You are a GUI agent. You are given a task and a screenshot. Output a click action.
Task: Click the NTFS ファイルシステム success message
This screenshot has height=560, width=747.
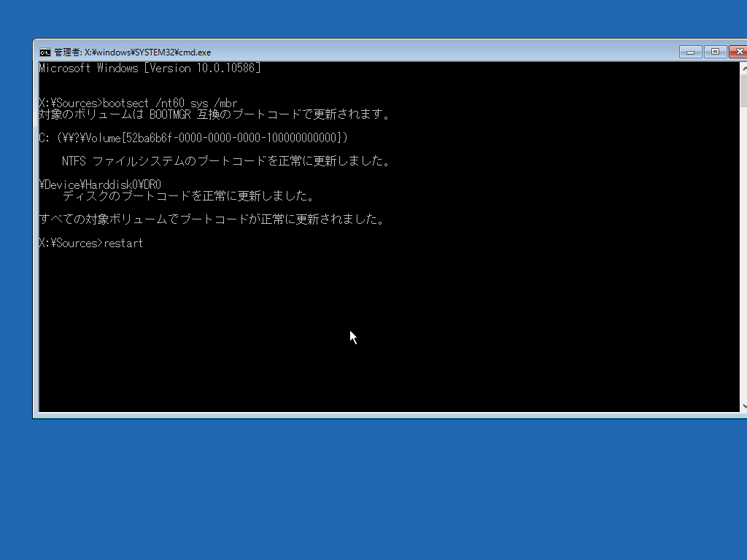pyautogui.click(x=226, y=161)
